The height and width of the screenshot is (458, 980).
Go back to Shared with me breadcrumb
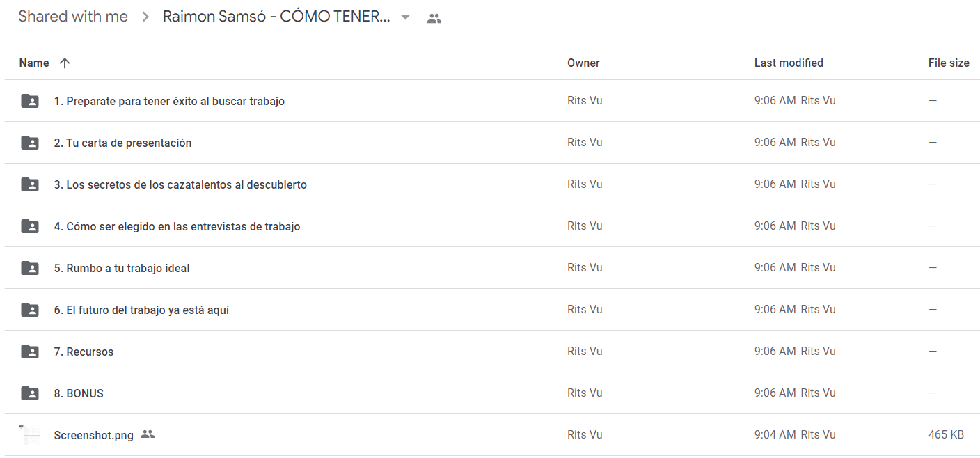click(x=73, y=17)
